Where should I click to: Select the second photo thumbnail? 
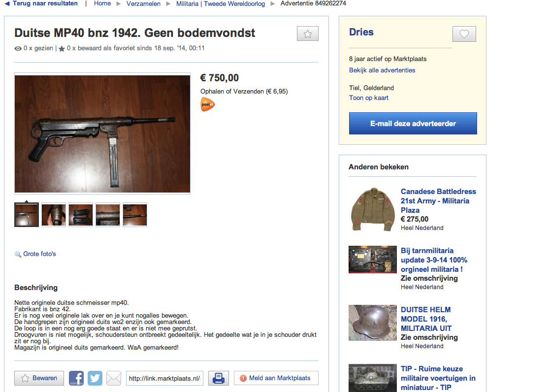coord(54,215)
